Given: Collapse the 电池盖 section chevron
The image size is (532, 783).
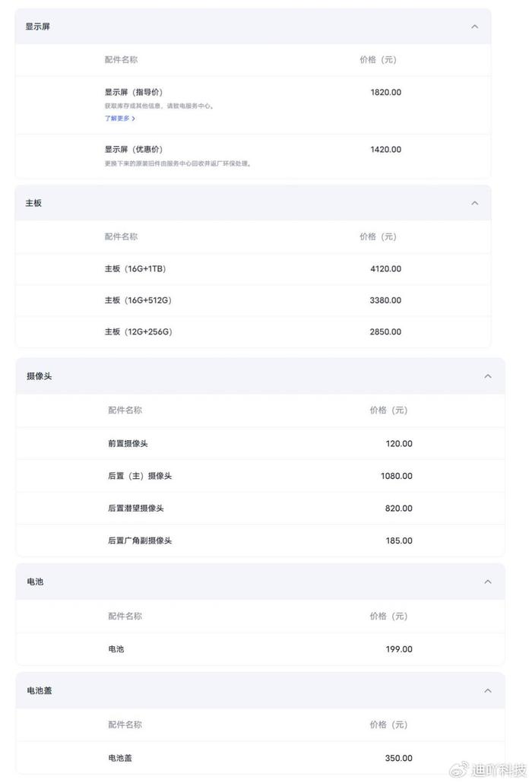Looking at the screenshot, I should tap(488, 690).
